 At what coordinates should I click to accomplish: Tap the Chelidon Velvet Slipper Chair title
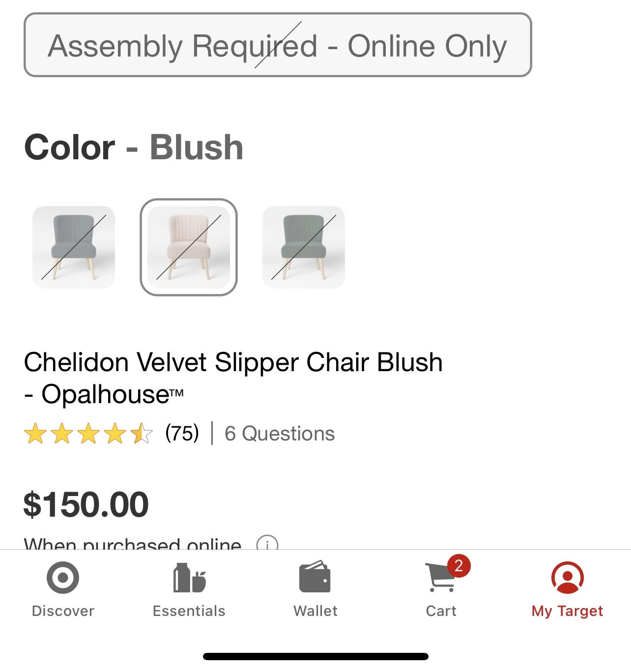click(233, 378)
